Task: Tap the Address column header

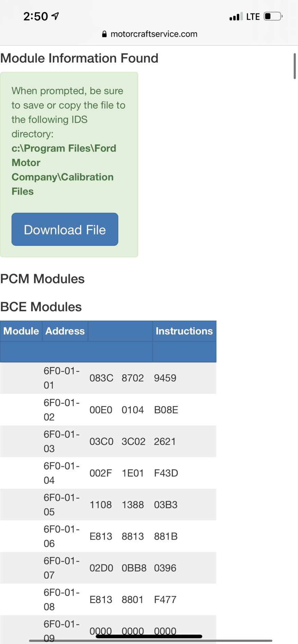Action: coord(65,331)
